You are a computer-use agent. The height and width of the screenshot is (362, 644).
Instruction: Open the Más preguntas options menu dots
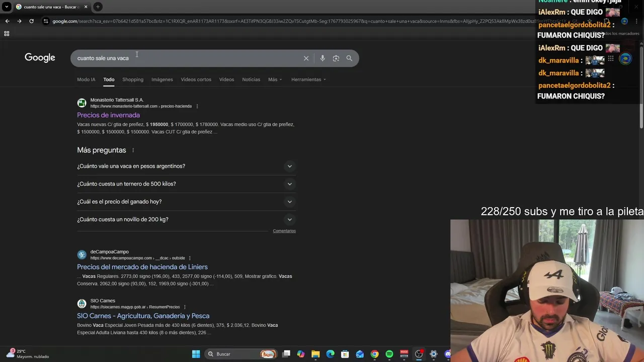133,150
